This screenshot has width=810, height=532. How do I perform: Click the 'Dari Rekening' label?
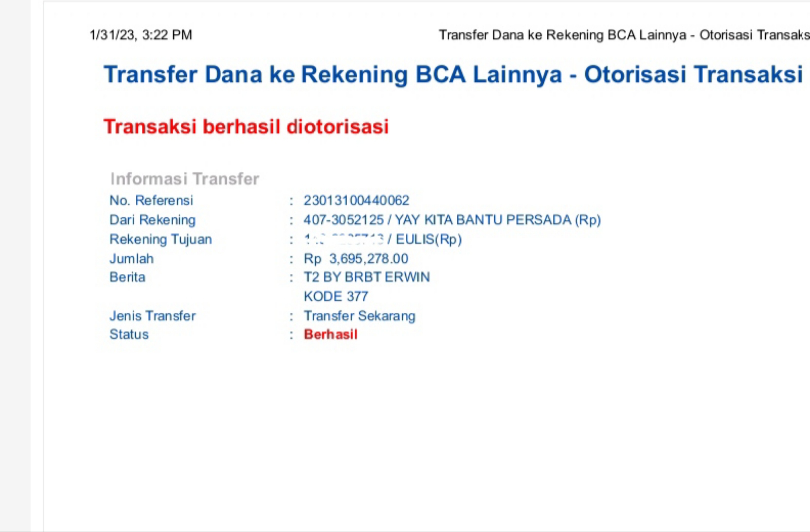point(152,220)
